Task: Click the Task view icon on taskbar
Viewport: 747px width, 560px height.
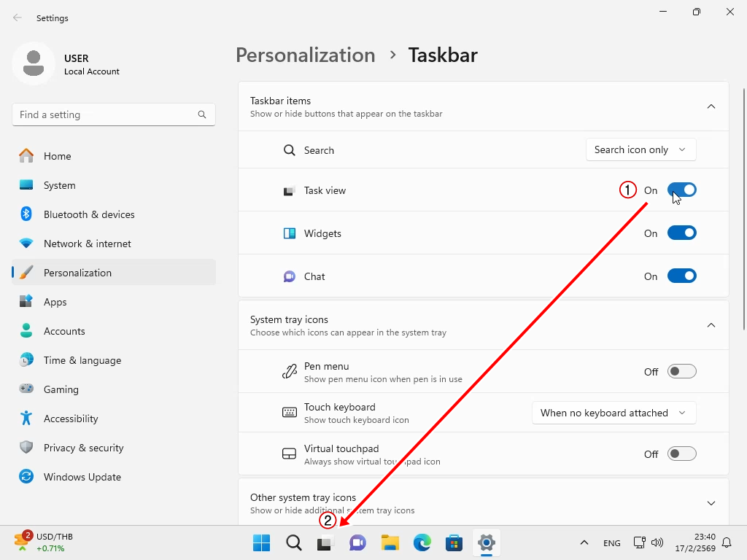Action: point(325,543)
